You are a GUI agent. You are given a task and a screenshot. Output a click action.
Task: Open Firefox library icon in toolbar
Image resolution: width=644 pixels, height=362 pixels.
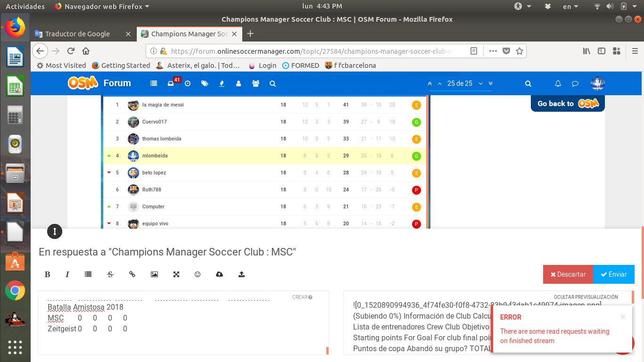[x=586, y=51]
